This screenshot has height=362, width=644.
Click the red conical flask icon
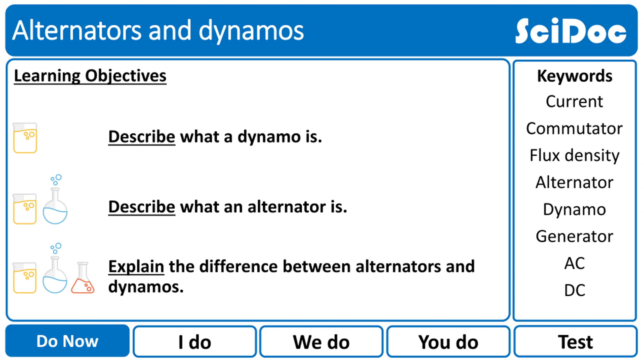pyautogui.click(x=83, y=278)
